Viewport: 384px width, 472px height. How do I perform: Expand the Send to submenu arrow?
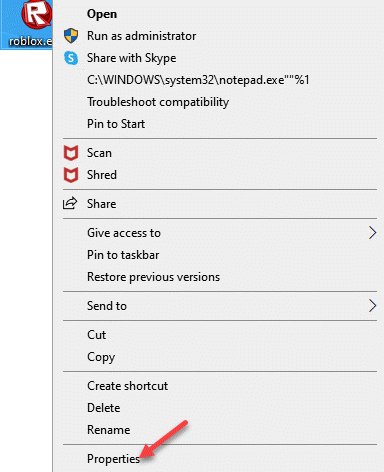(372, 306)
